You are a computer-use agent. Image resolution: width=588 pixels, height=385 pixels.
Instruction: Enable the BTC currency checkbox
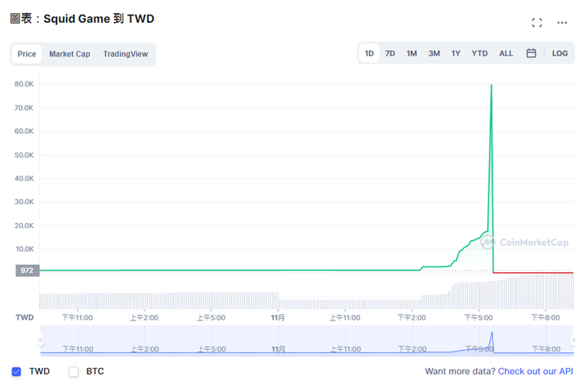73,372
